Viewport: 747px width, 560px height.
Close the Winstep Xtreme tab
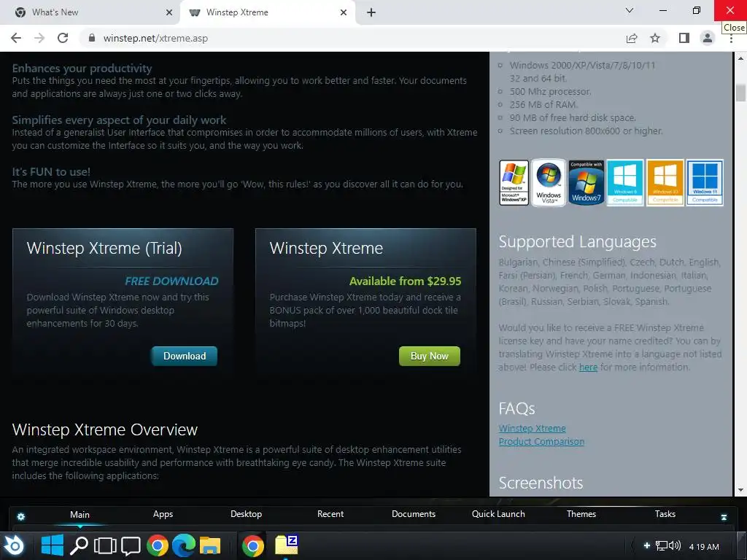tap(344, 12)
